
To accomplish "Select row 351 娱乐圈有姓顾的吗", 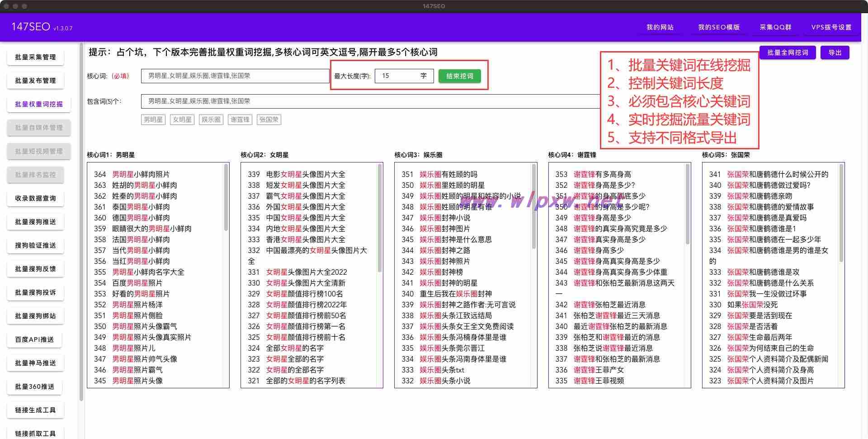I will point(439,174).
